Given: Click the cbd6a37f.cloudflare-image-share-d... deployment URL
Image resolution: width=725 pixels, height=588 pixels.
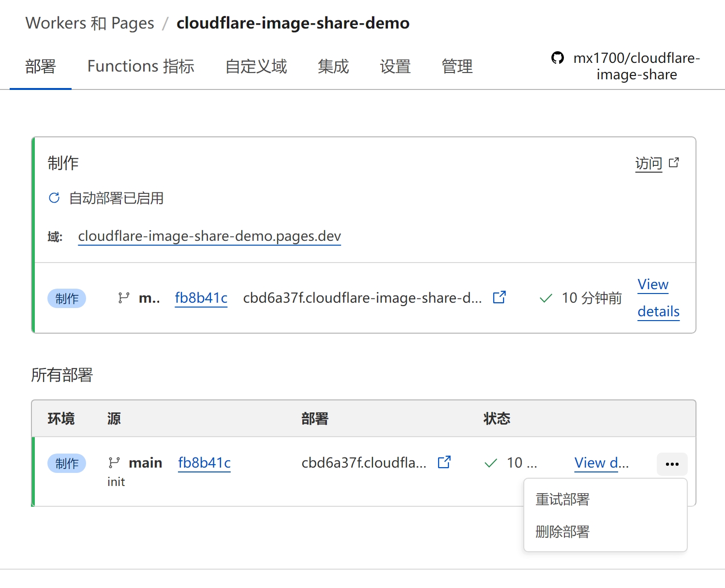Looking at the screenshot, I should pyautogui.click(x=362, y=298).
